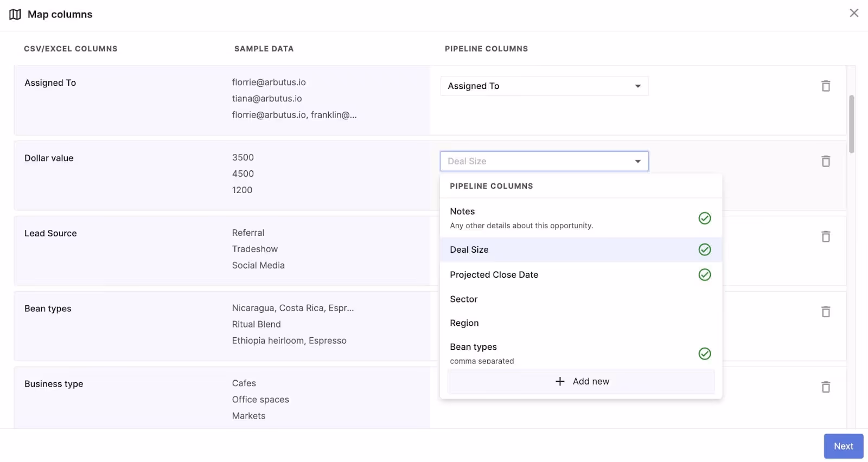Click the checkmark on Bean types option
Viewport: 868px width, 462px height.
point(704,354)
